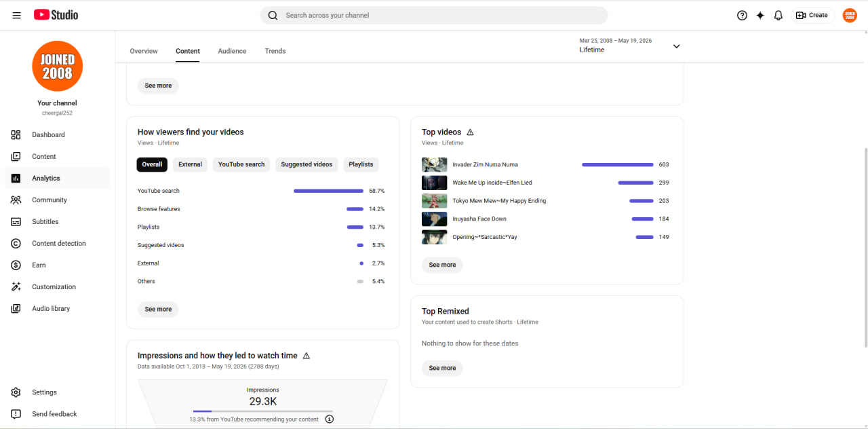Screen dimensions: 868x429
Task: Open Subtitles in the sidebar
Action: pos(57,222)
